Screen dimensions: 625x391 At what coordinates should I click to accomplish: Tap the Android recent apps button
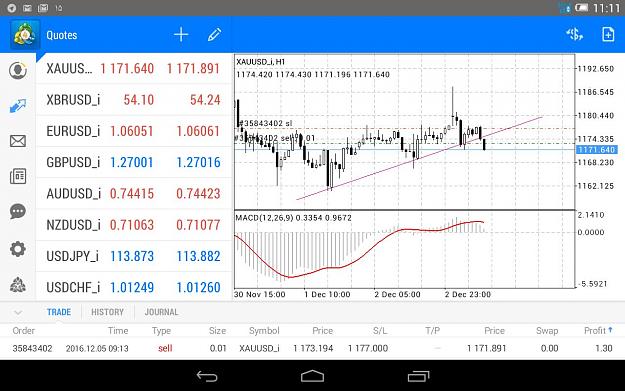[418, 376]
